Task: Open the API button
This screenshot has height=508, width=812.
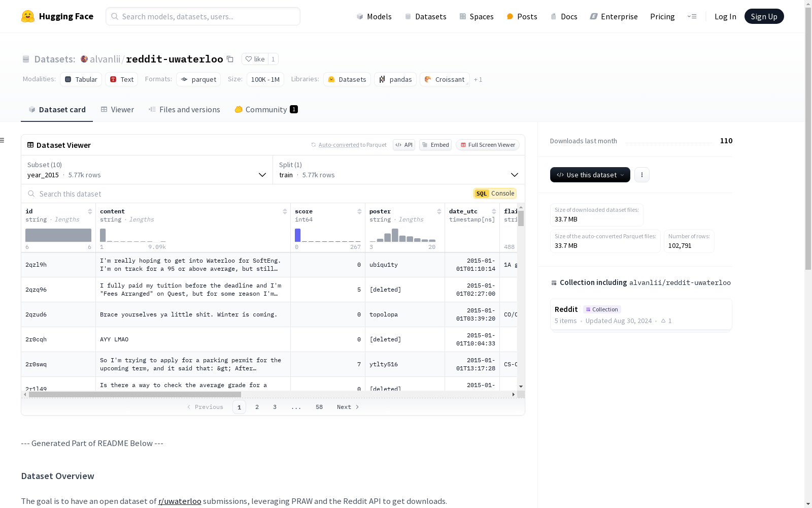Action: 404,145
